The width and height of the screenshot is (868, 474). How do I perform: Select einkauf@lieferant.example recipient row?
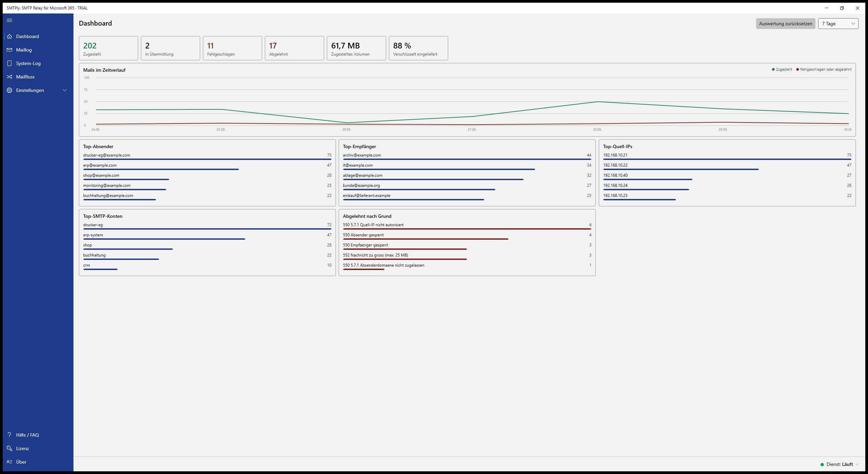click(x=467, y=197)
